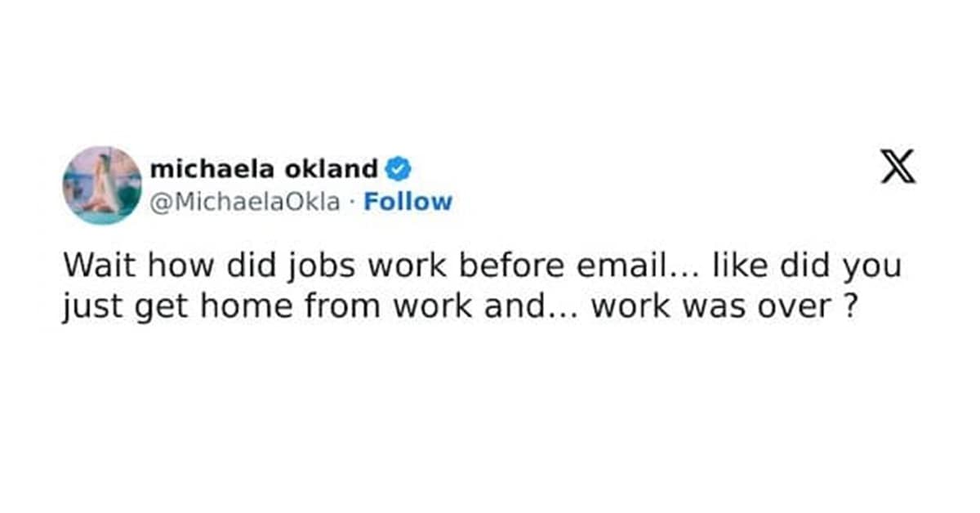The image size is (980, 513).
Task: Open the @MichaelaOkla handle link
Action: pos(245,202)
